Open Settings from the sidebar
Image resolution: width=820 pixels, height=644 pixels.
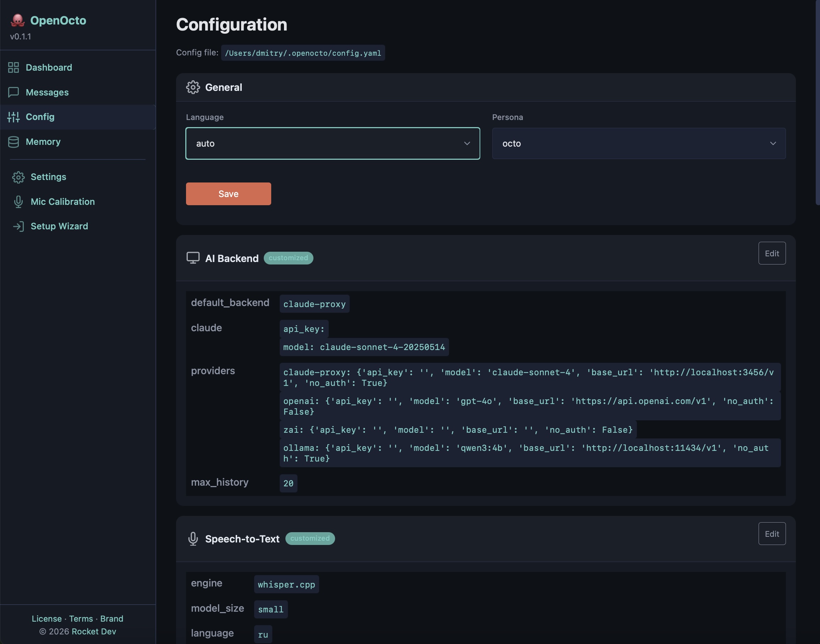click(78, 177)
